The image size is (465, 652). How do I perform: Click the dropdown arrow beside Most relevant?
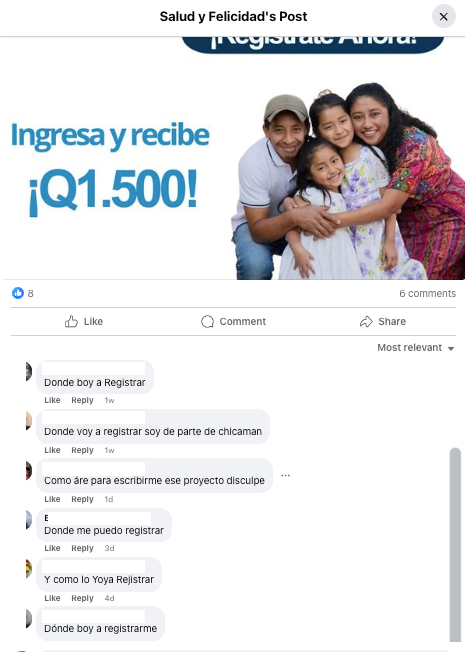[x=451, y=348]
